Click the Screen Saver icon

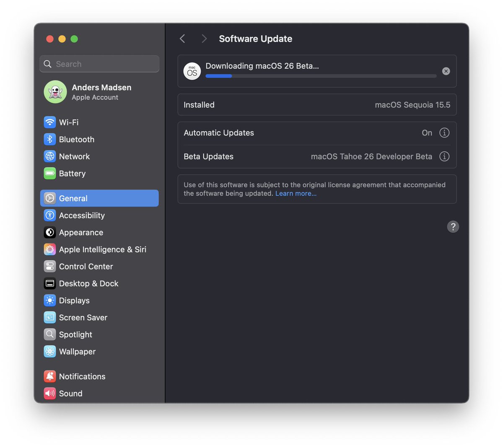tap(50, 317)
